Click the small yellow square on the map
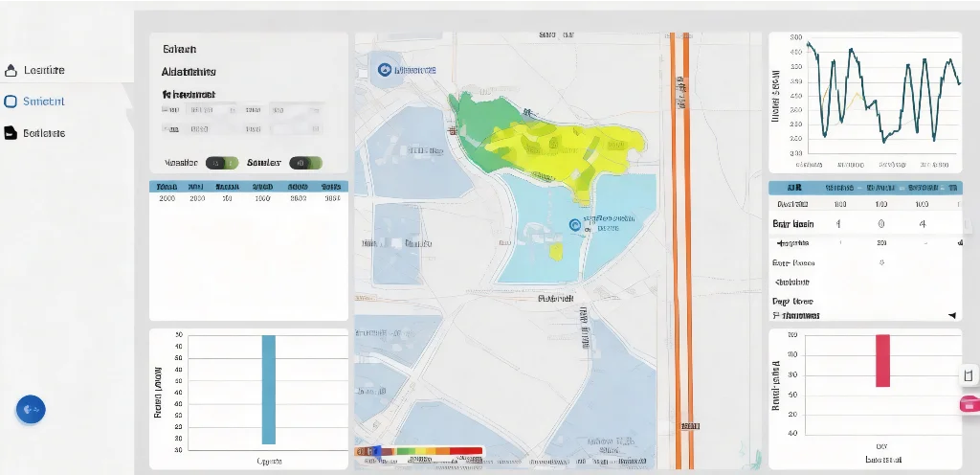 [556, 251]
